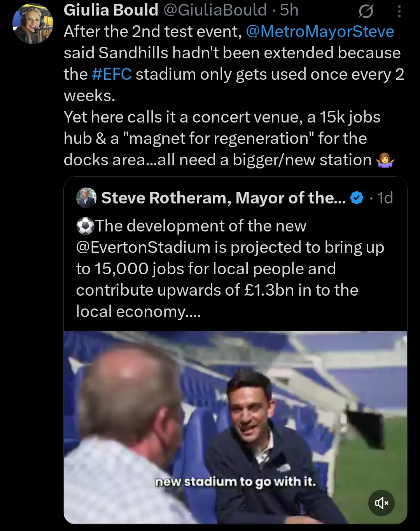Click Steve Rotheram's small avatar
Image resolution: width=420 pixels, height=531 pixels.
[86, 198]
